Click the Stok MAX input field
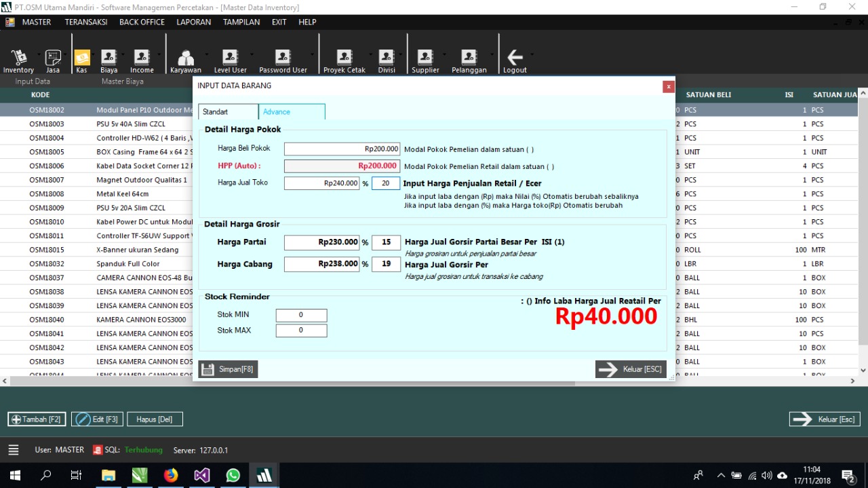This screenshot has width=868, height=488. [301, 331]
